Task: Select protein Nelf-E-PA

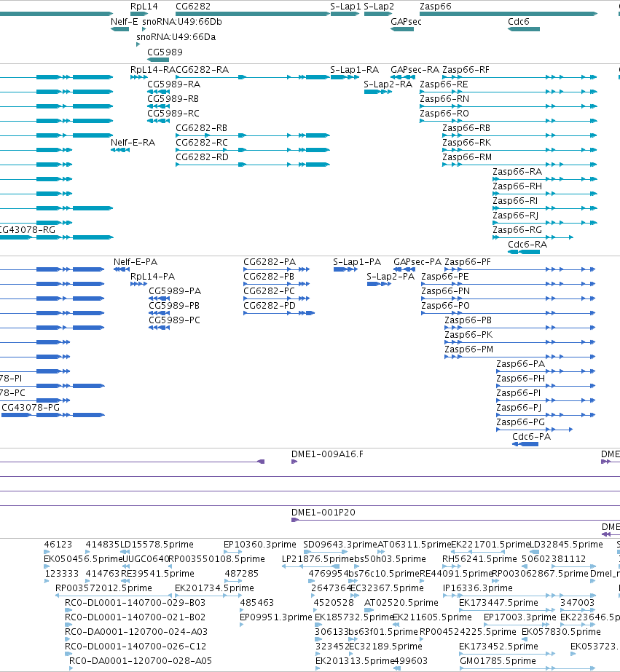Action: click(x=136, y=262)
